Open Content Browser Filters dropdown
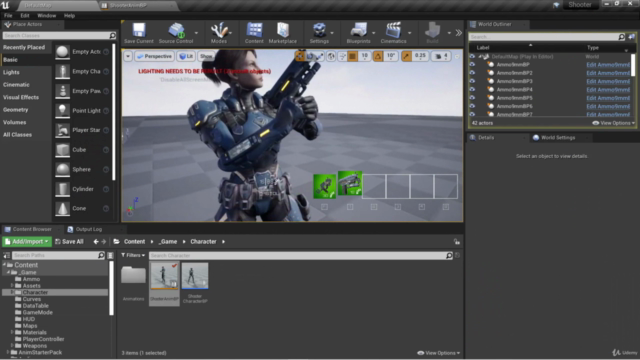Viewport: 640px width, 360px height. (x=133, y=255)
